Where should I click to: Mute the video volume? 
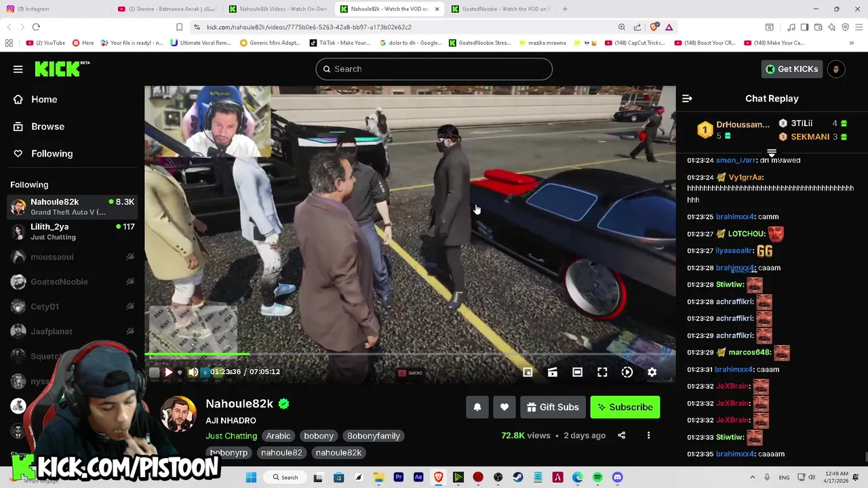click(193, 372)
